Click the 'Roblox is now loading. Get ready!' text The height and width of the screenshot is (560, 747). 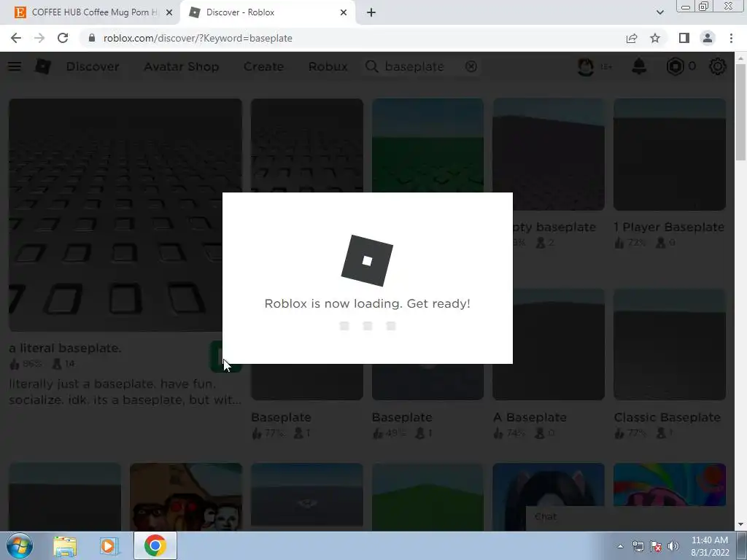tap(368, 304)
